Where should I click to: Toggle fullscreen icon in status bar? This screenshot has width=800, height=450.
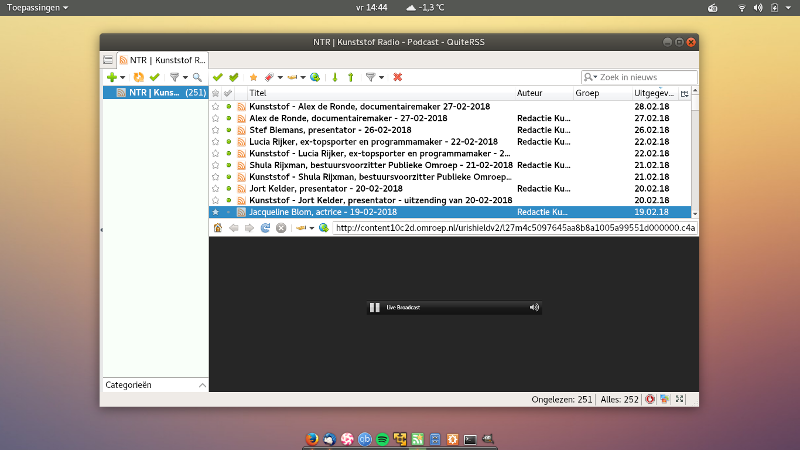[680, 399]
